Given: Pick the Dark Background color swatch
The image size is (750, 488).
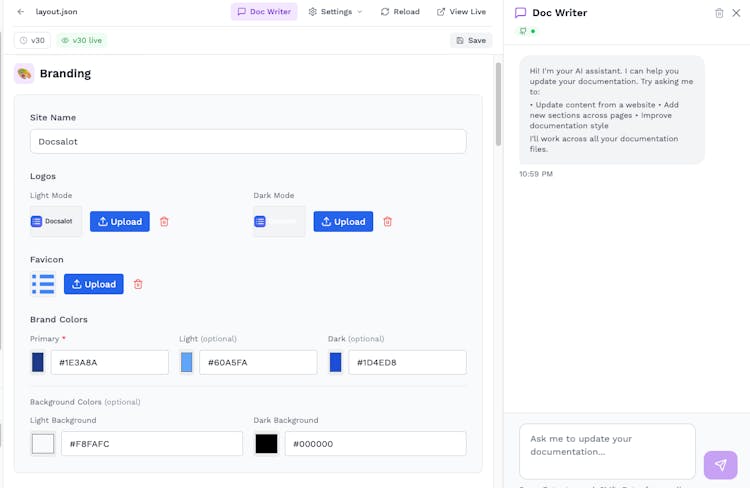Looking at the screenshot, I should point(266,444).
